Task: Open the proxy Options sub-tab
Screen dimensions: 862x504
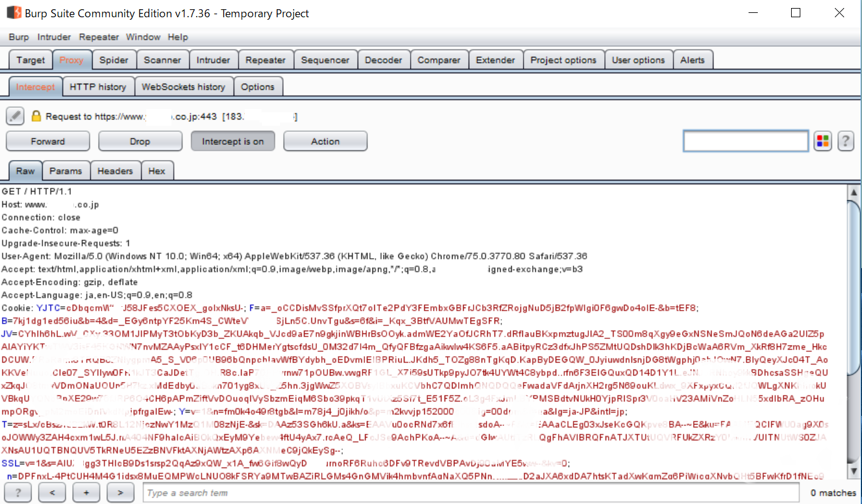Action: [x=258, y=87]
